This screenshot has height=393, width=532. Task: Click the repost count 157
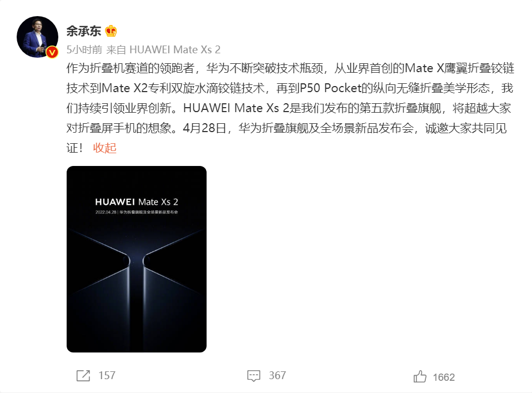click(107, 376)
